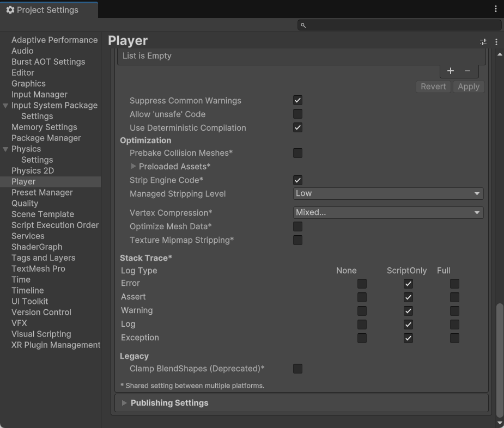The image size is (504, 428).
Task: Open Graphics settings category
Action: [29, 83]
